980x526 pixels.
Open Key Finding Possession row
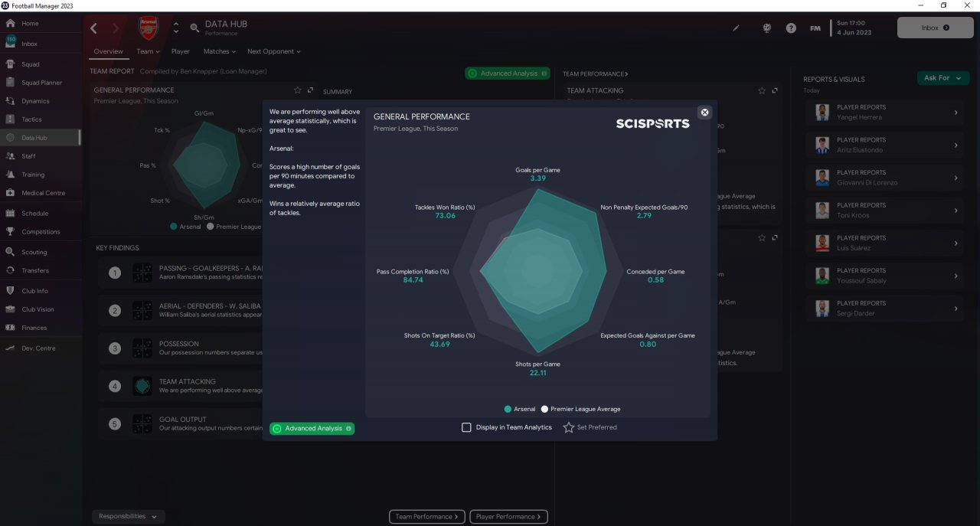[181, 348]
